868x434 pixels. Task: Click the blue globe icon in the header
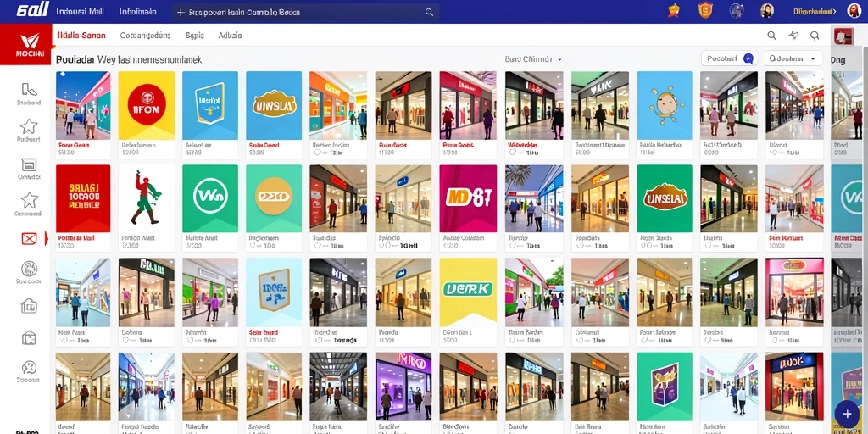click(737, 10)
